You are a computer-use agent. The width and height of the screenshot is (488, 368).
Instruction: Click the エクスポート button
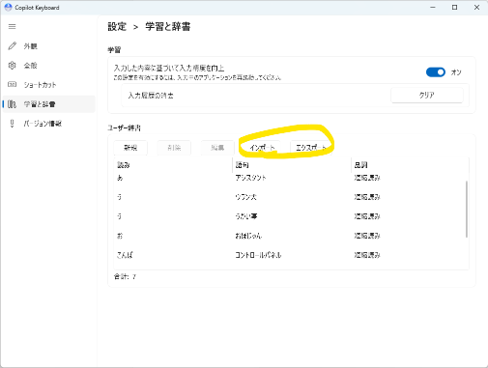pyautogui.click(x=310, y=148)
